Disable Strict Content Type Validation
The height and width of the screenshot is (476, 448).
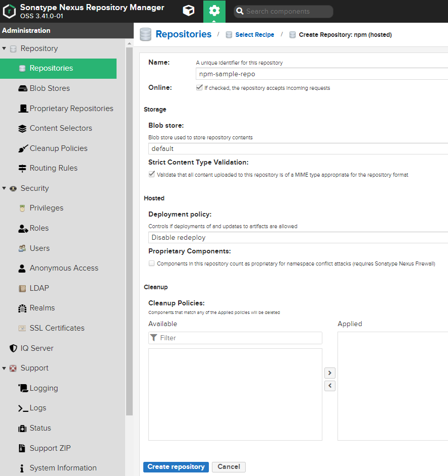pyautogui.click(x=151, y=174)
